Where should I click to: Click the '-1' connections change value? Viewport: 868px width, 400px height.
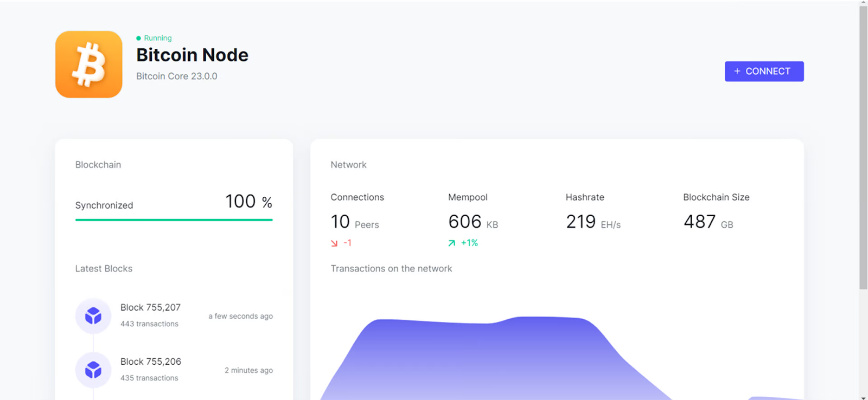click(x=348, y=243)
